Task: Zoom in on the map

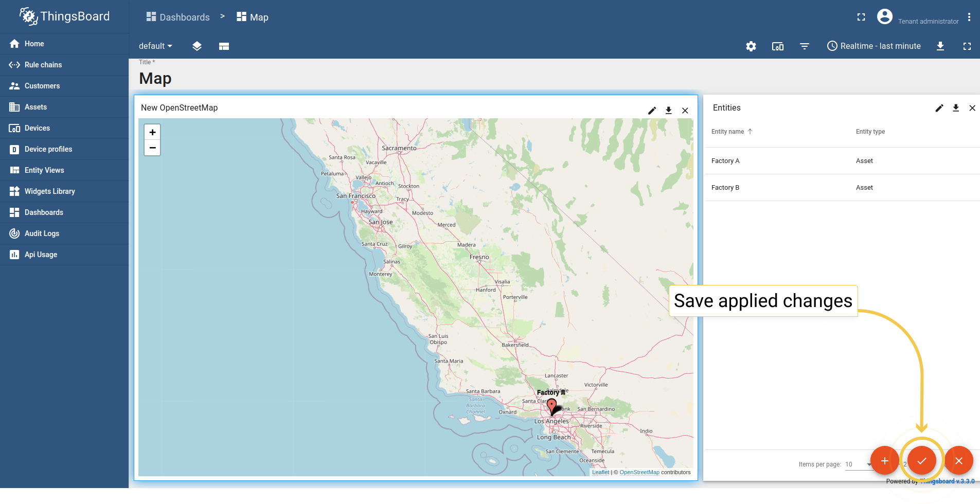Action: tap(152, 132)
